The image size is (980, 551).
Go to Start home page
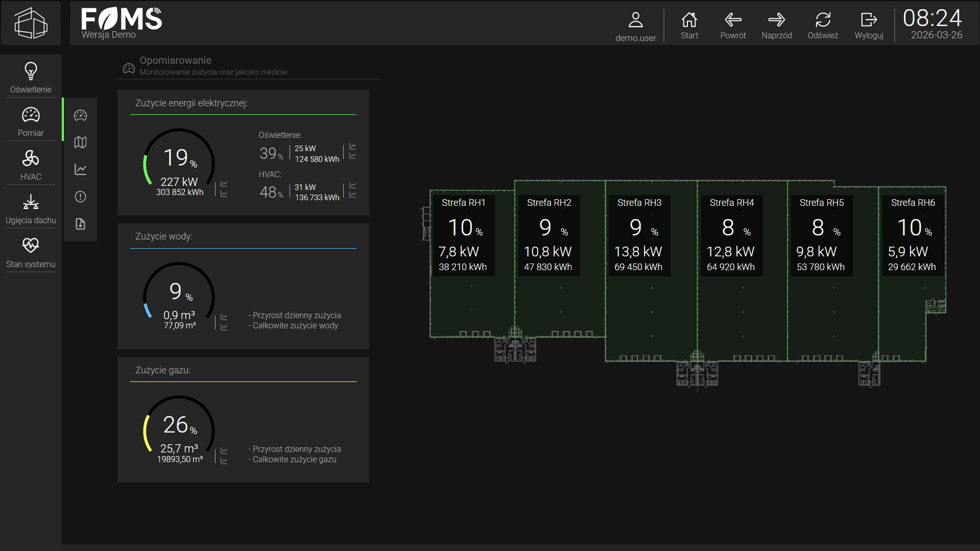click(689, 25)
